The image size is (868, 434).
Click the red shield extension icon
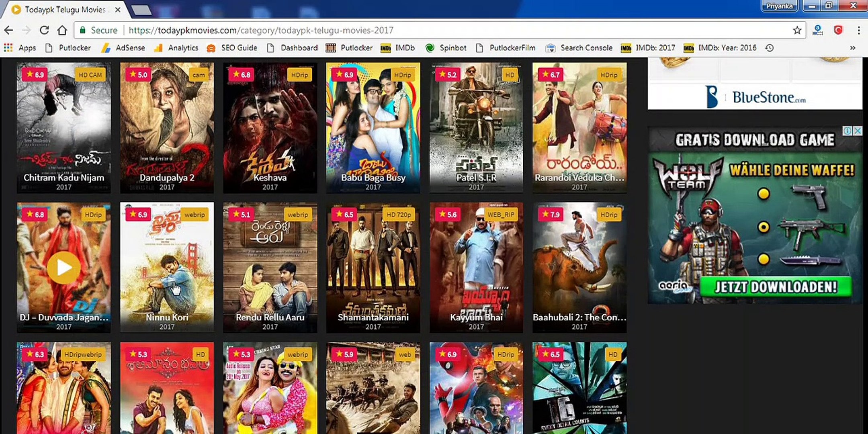click(x=838, y=30)
